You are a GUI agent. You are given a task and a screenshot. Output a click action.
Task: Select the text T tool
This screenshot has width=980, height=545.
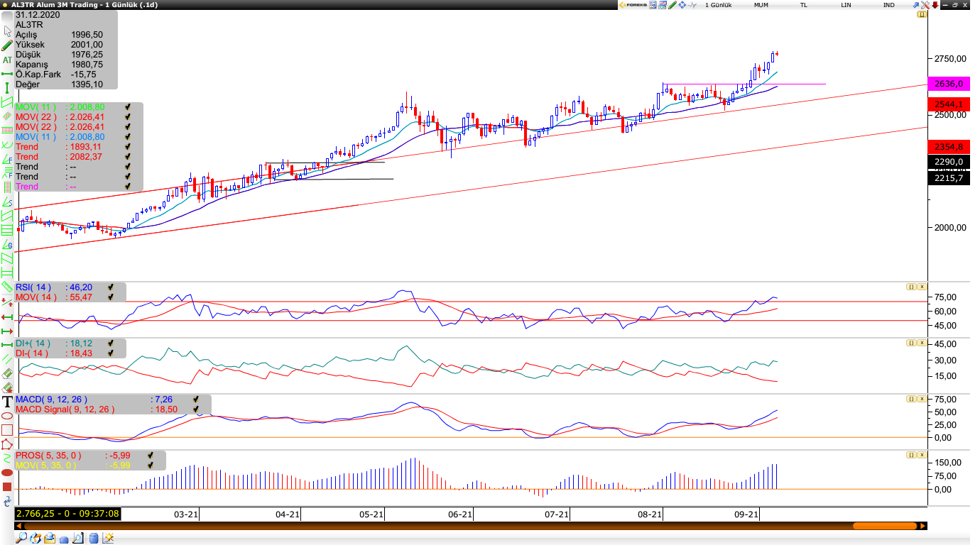7,402
